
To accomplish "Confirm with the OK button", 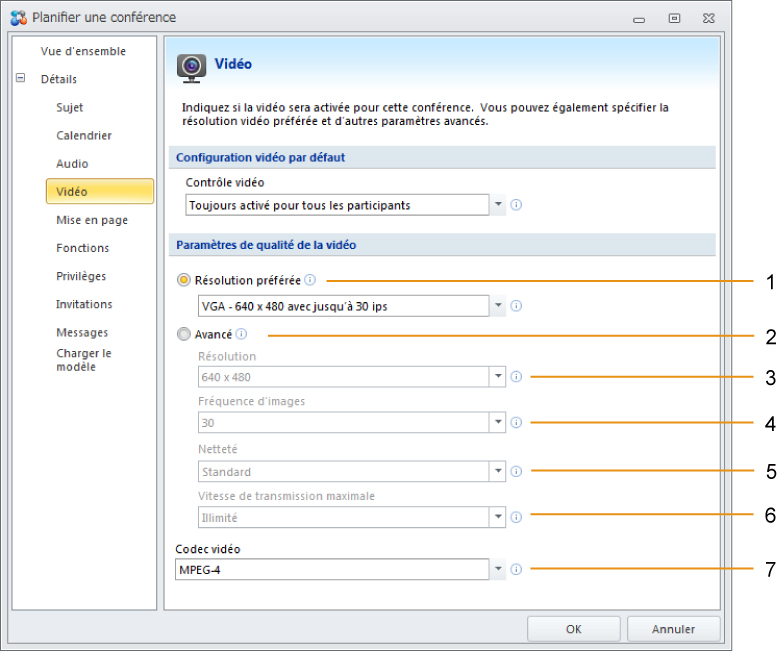I will [x=573, y=629].
